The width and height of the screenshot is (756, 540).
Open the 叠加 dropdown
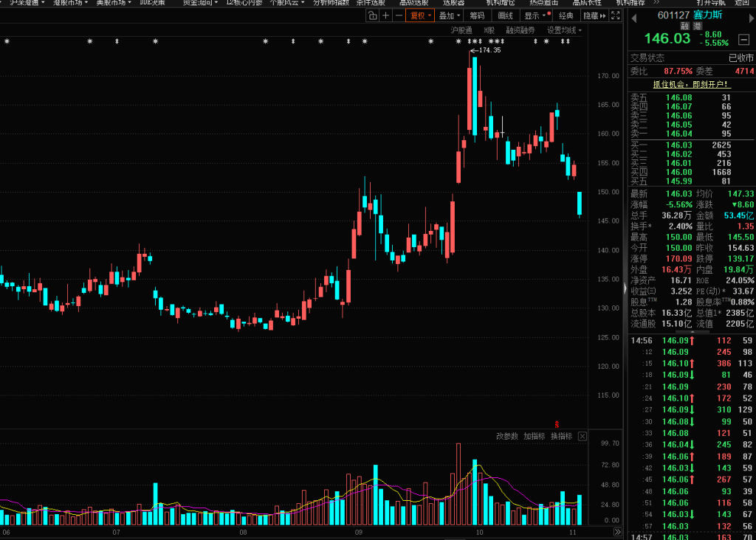[x=449, y=15]
